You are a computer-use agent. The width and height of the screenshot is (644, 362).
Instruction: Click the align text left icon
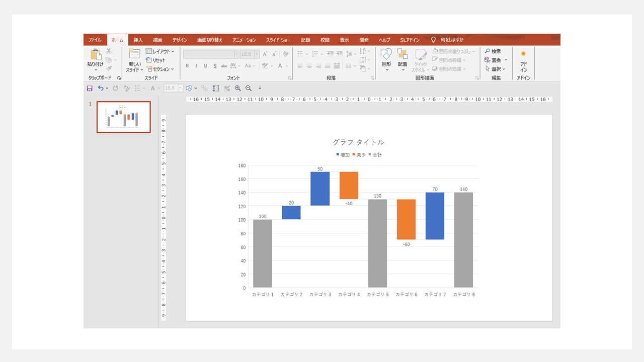[x=300, y=66]
